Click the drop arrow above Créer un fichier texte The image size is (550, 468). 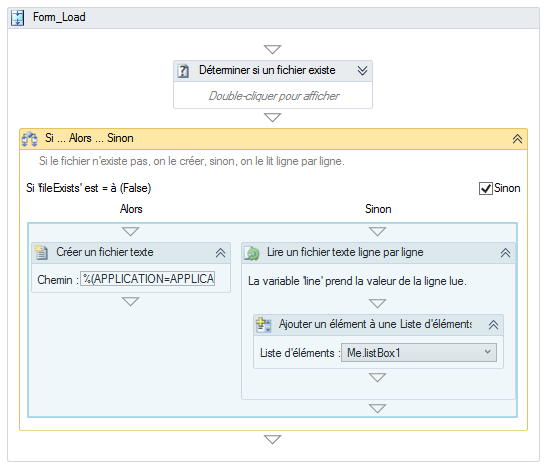click(x=130, y=232)
